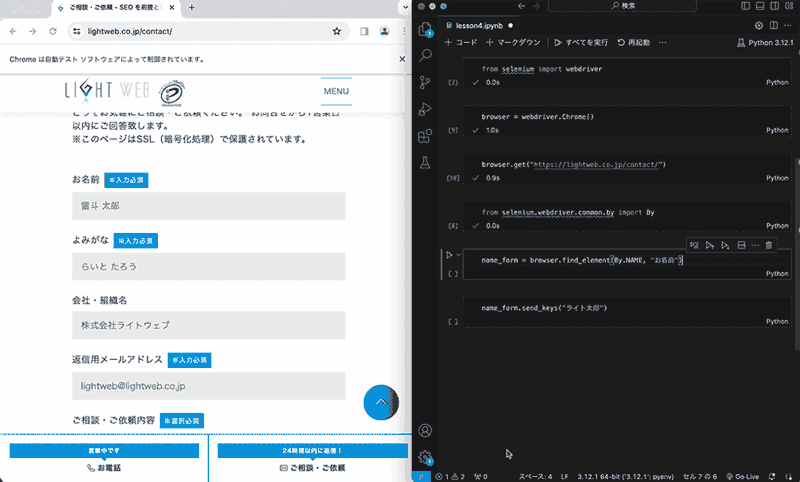
Task: Open Chrome profile icon
Action: 385,32
